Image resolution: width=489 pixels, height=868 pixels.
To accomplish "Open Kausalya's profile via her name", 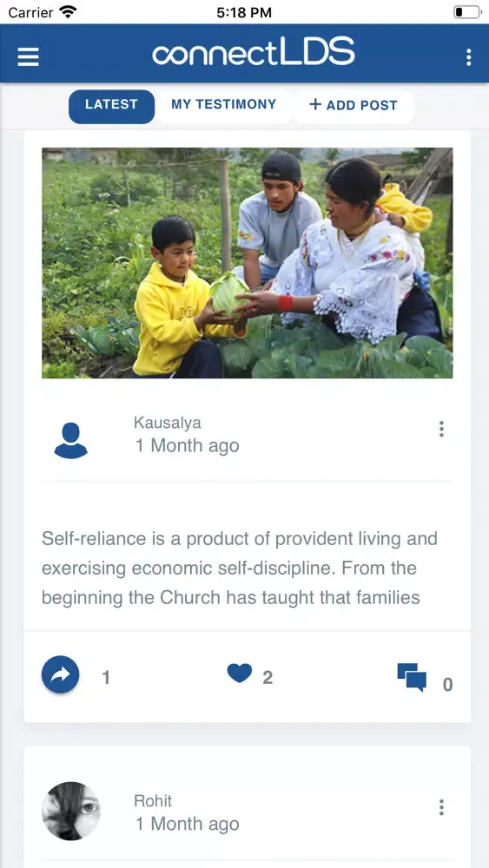I will click(x=168, y=423).
